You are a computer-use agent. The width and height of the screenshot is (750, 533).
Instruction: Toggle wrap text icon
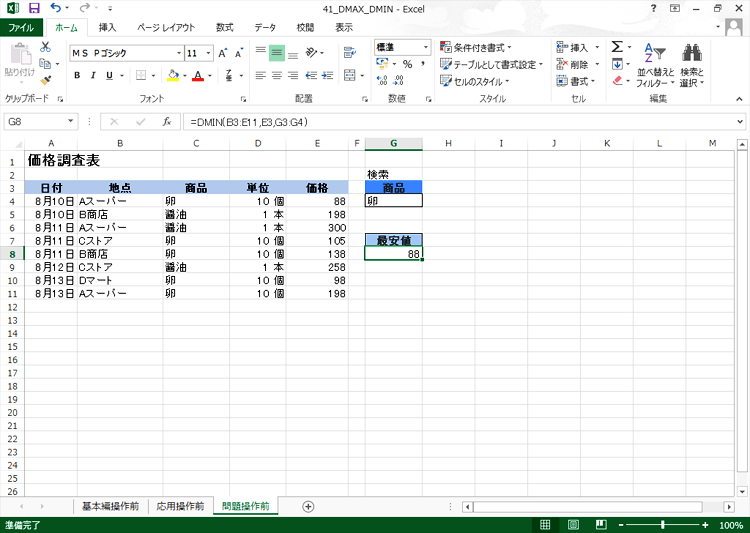[350, 52]
